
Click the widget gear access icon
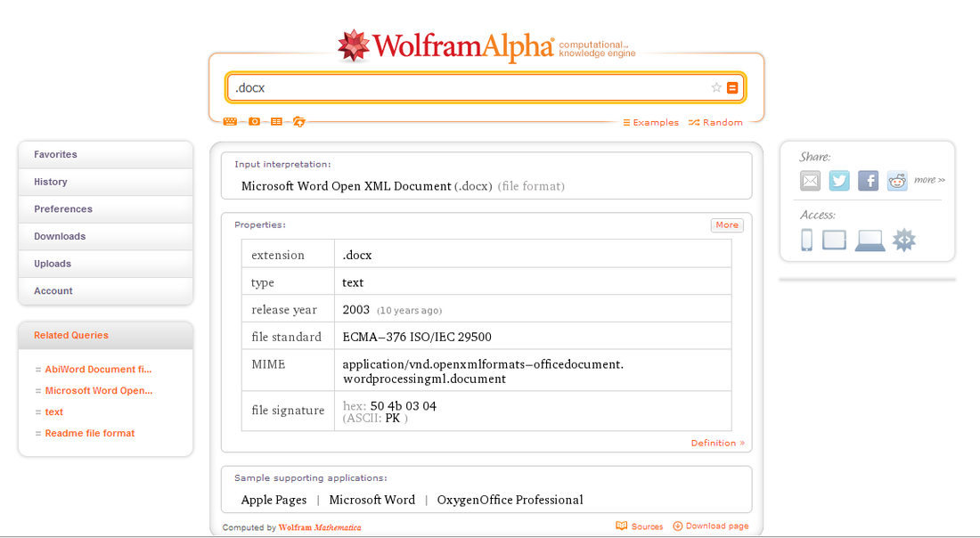[903, 240]
